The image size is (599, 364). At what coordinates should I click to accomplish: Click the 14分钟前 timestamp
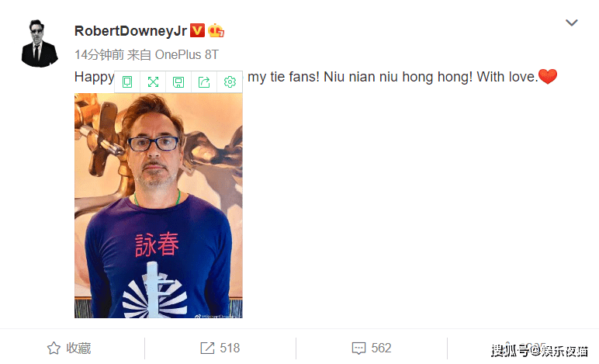[x=99, y=54]
